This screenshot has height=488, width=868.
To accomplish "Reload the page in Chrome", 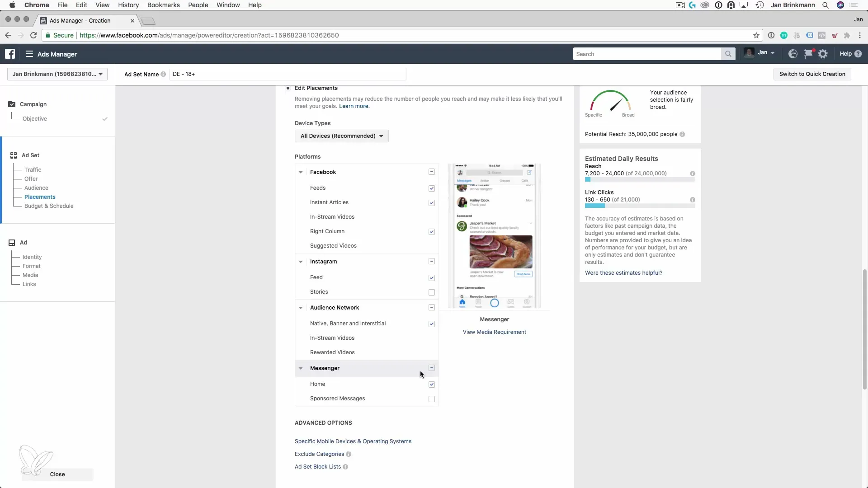I will [x=33, y=35].
